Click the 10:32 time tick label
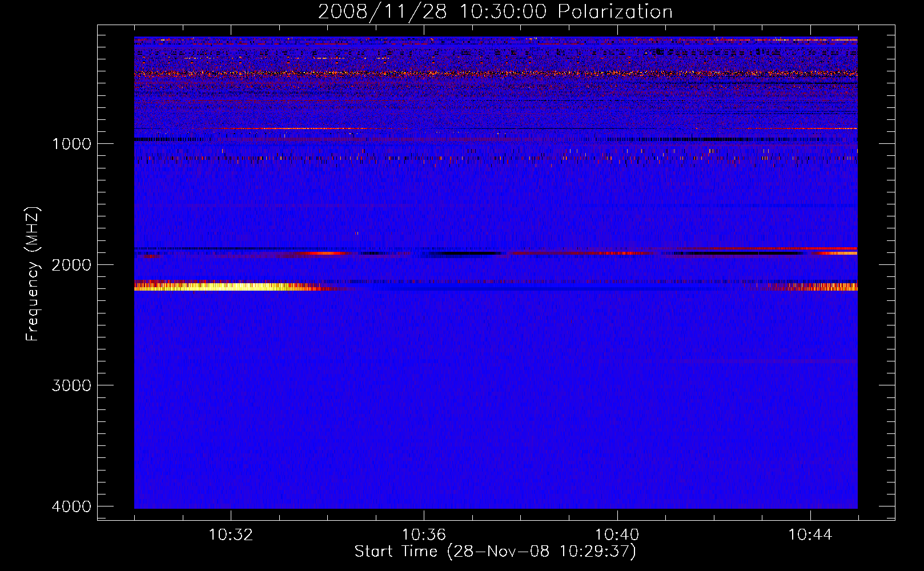 pyautogui.click(x=231, y=535)
